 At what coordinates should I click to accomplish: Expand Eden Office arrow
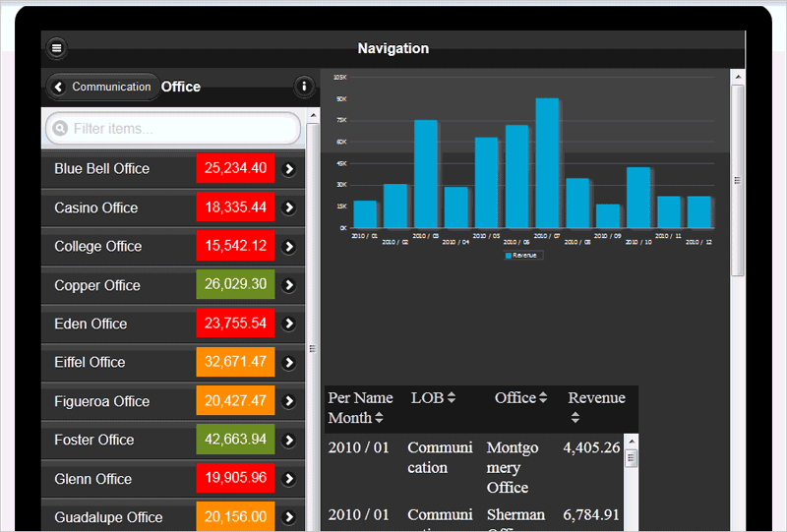pyautogui.click(x=289, y=324)
